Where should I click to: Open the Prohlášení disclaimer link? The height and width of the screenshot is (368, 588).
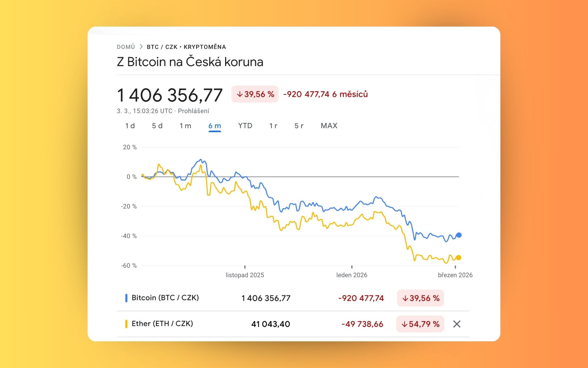(x=194, y=111)
